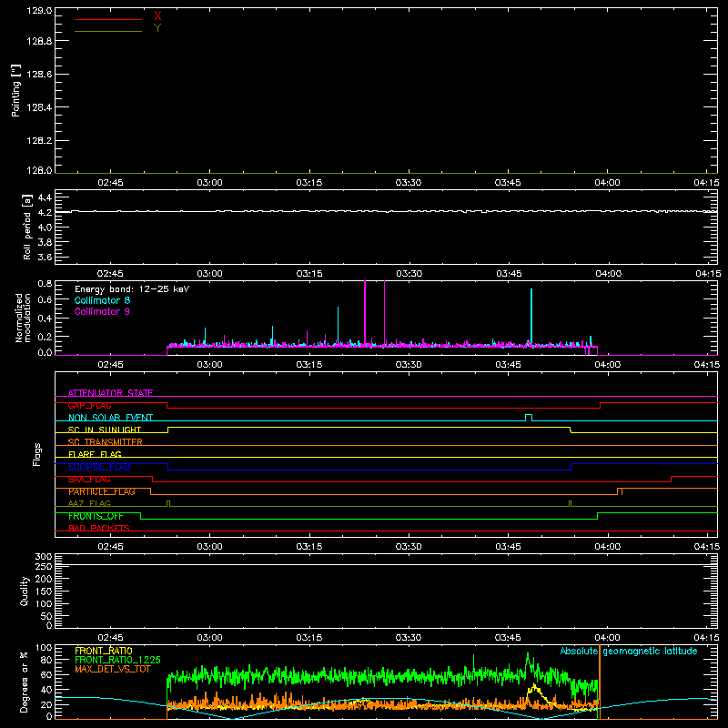Select the FLARE_FLAG label
728x728 pixels.
pyautogui.click(x=95, y=454)
